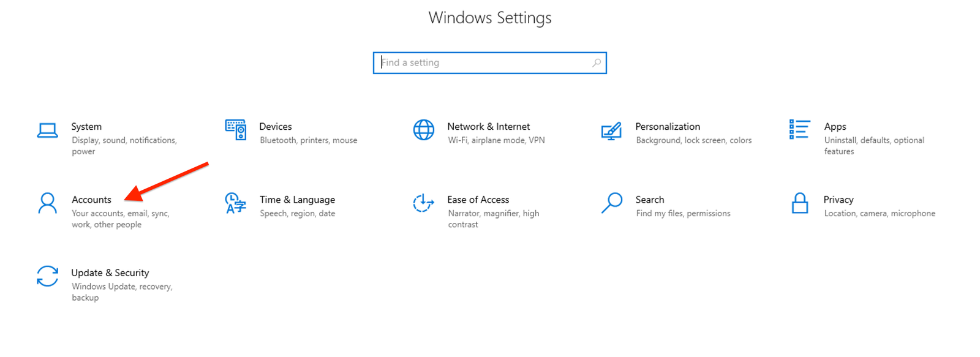Open Time & Language via its clock icon

[236, 203]
